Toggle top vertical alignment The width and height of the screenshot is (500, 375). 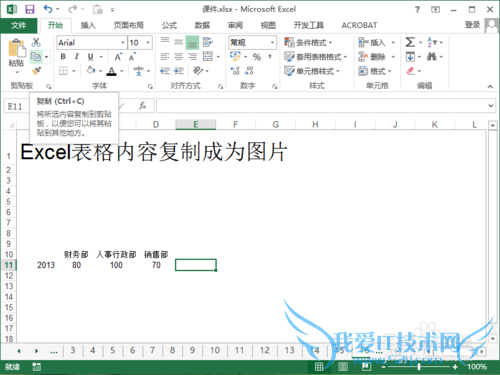pyautogui.click(x=165, y=41)
